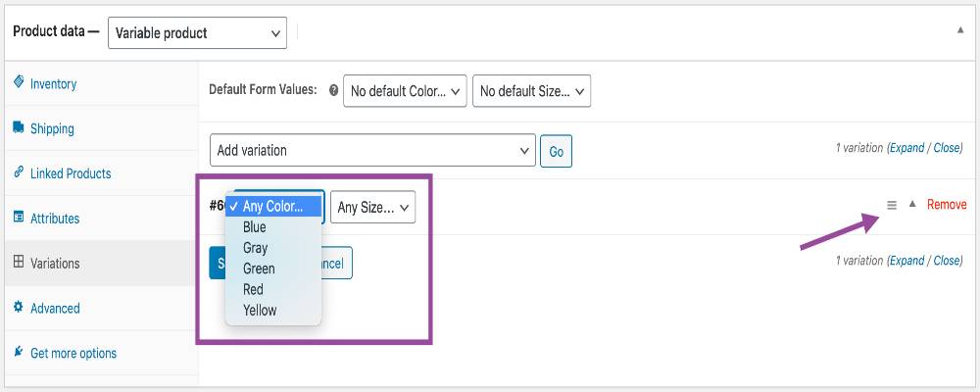Select Blue from the color list

255,227
